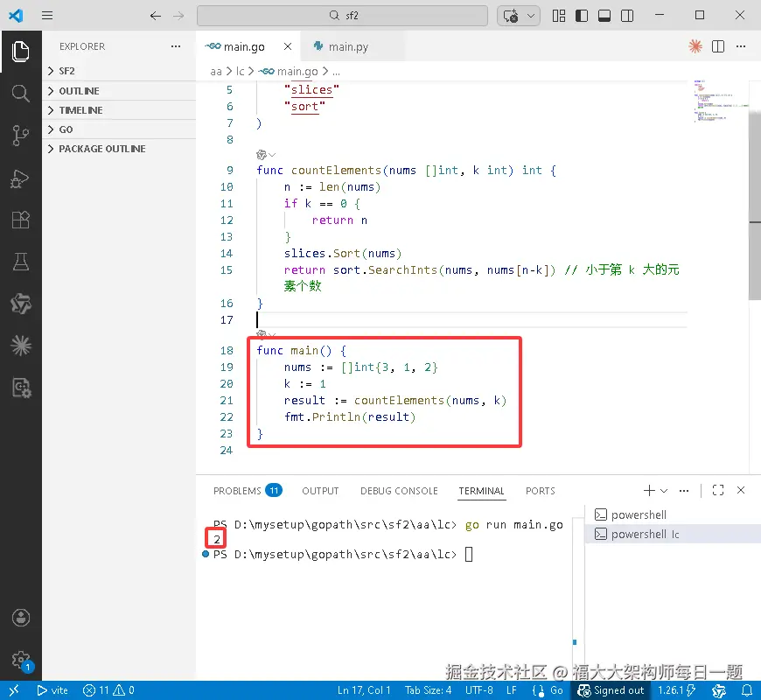Click the orange starburst icon in editor toolbar
Screen dimensions: 761x700
click(695, 46)
